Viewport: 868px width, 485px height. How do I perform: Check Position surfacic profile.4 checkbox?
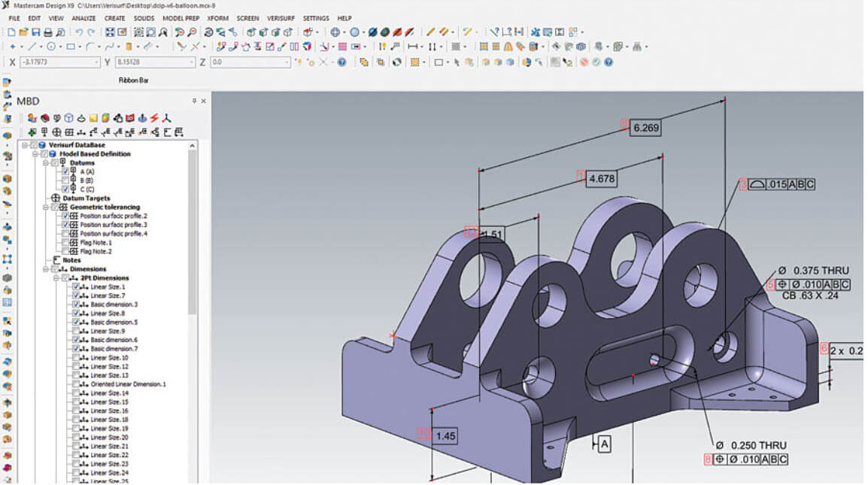click(x=66, y=234)
